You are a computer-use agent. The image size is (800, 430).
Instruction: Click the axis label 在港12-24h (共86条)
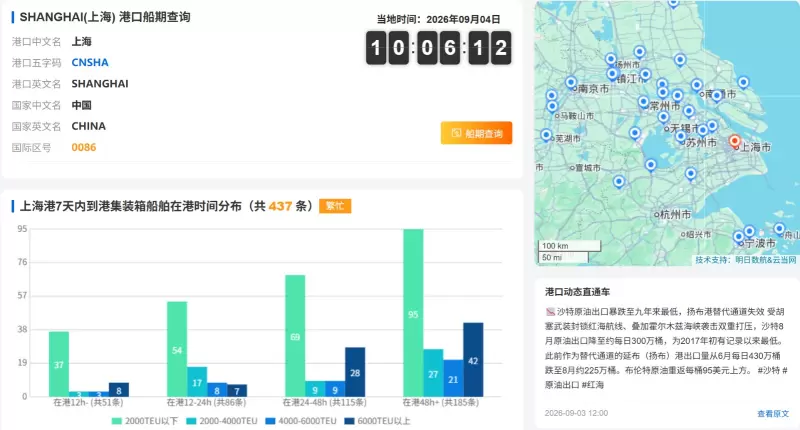(207, 402)
